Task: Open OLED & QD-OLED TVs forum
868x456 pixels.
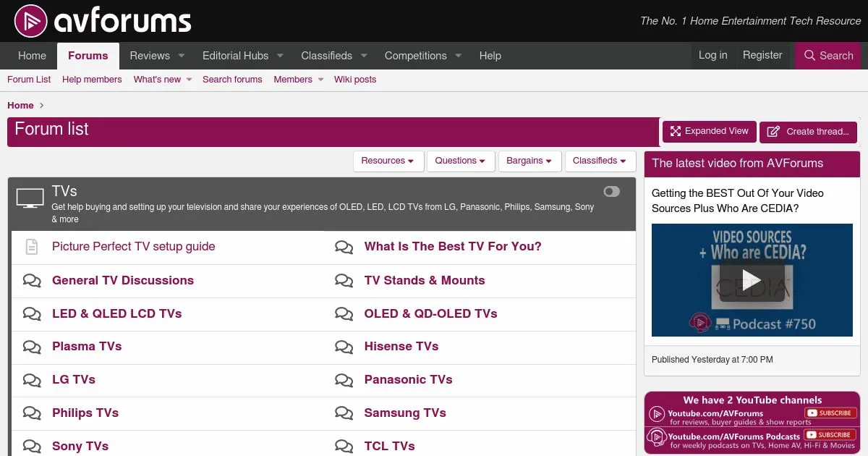Action: (431, 314)
